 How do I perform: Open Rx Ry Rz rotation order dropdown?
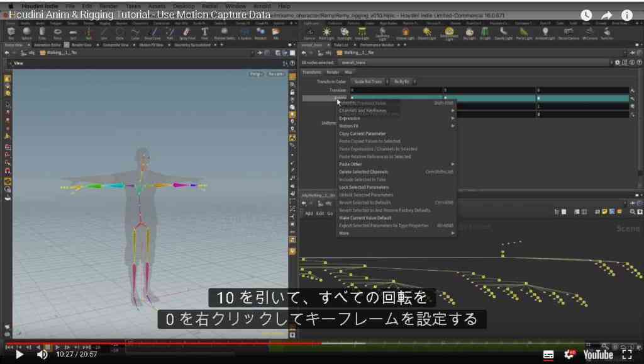click(x=403, y=82)
